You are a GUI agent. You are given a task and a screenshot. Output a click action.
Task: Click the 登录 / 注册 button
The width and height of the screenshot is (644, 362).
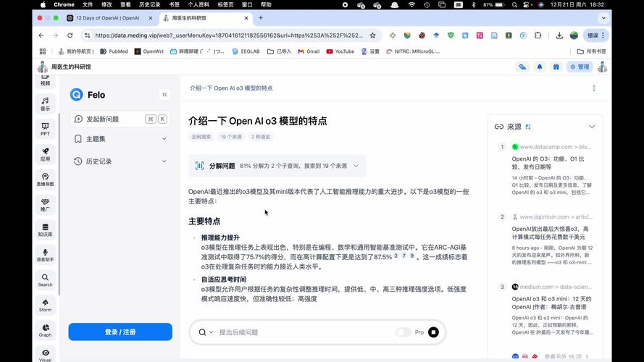tap(120, 332)
